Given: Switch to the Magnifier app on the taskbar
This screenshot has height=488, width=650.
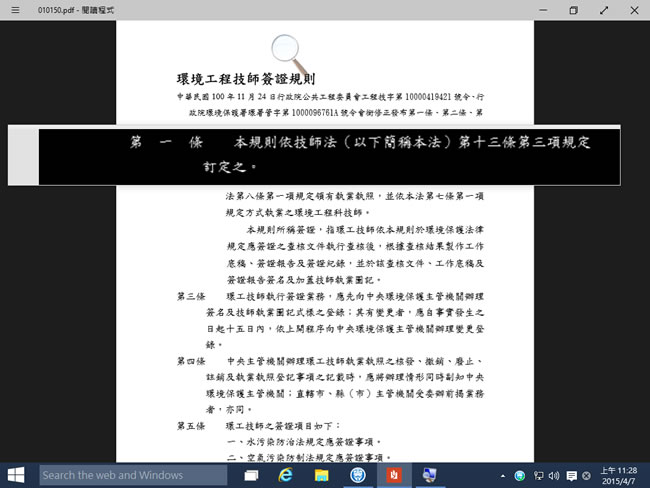Looking at the screenshot, I should point(430,474).
